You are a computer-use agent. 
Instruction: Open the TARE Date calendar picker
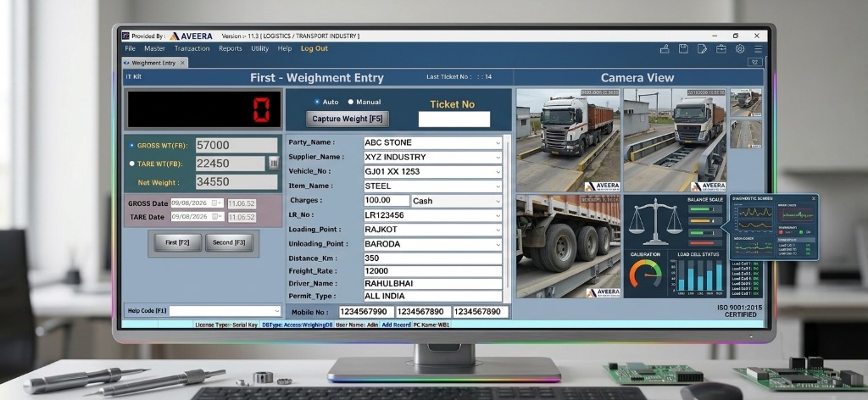click(214, 217)
